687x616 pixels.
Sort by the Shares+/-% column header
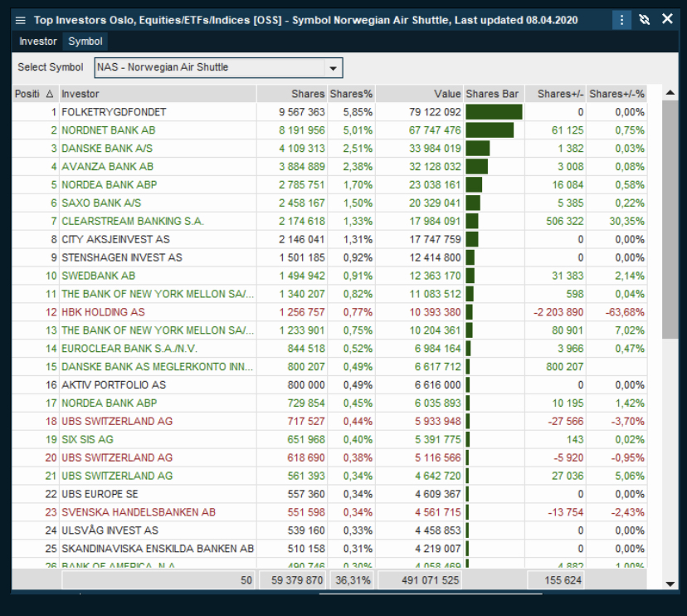(x=616, y=94)
